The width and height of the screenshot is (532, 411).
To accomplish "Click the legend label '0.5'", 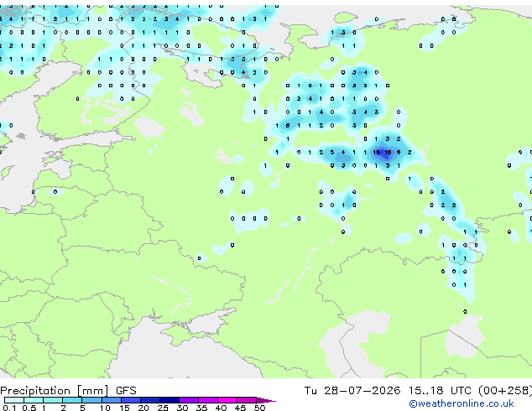I will (x=29, y=408).
